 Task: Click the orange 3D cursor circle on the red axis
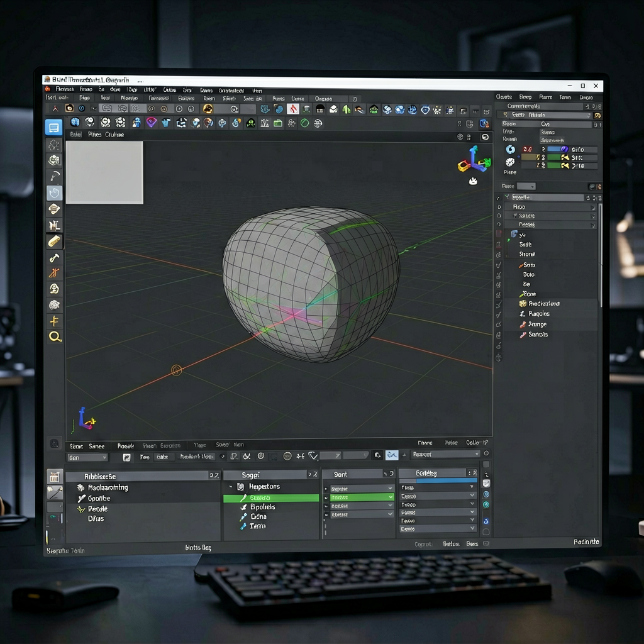coord(176,370)
